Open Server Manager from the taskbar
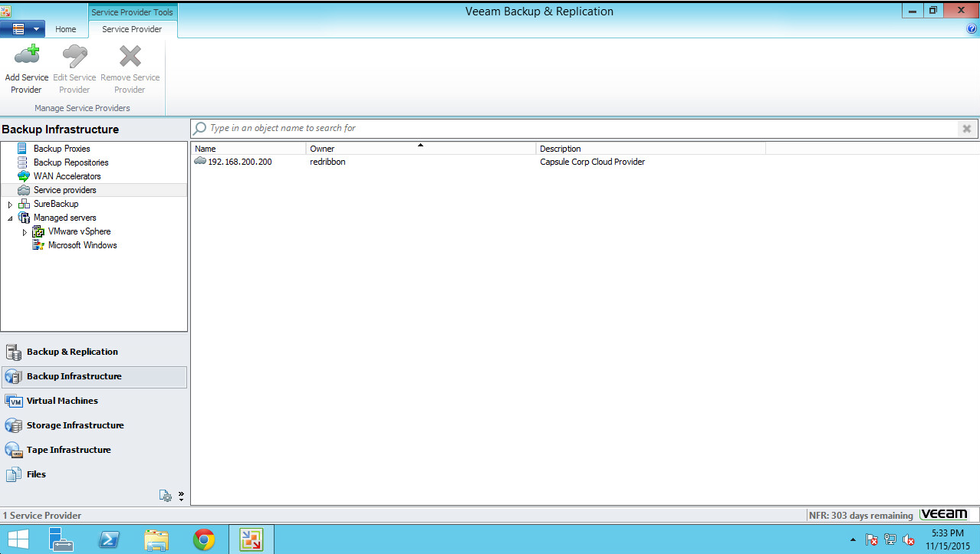The width and height of the screenshot is (980, 554). (61, 539)
